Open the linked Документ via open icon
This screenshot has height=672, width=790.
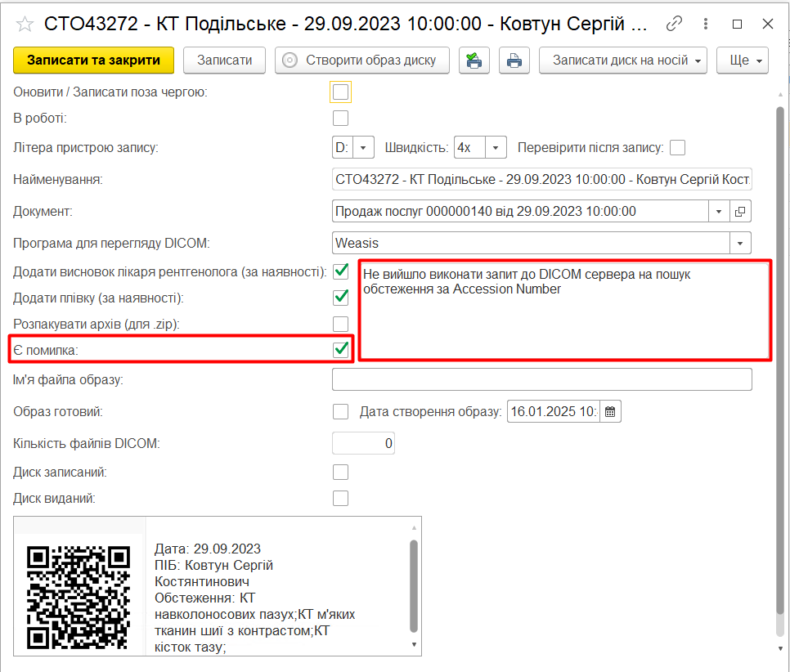point(740,212)
